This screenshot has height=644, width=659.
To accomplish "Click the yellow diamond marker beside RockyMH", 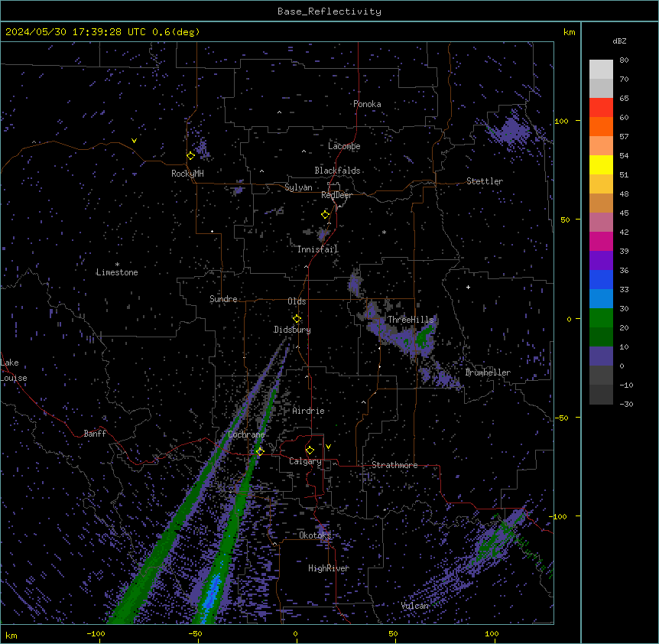I will 191,156.
